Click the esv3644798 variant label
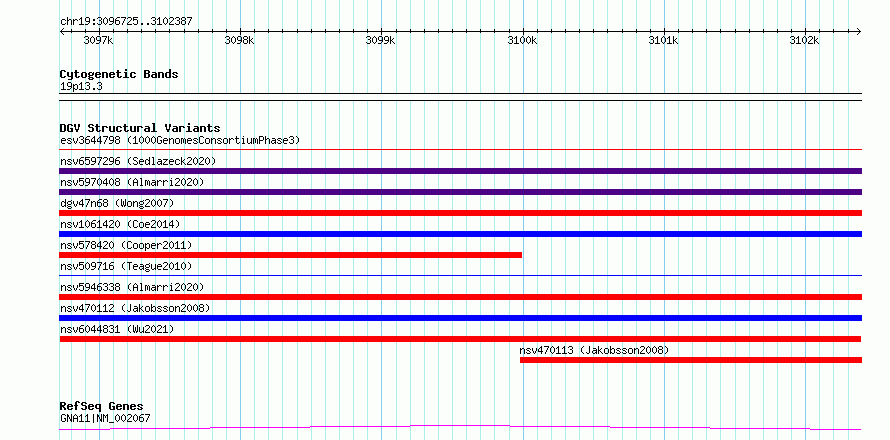Viewport: 890px width, 440px height. [x=180, y=140]
